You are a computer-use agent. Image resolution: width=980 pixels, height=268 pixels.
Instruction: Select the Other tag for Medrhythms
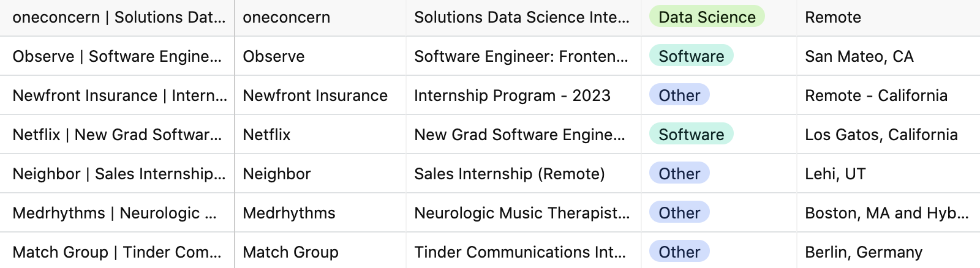pyautogui.click(x=679, y=213)
